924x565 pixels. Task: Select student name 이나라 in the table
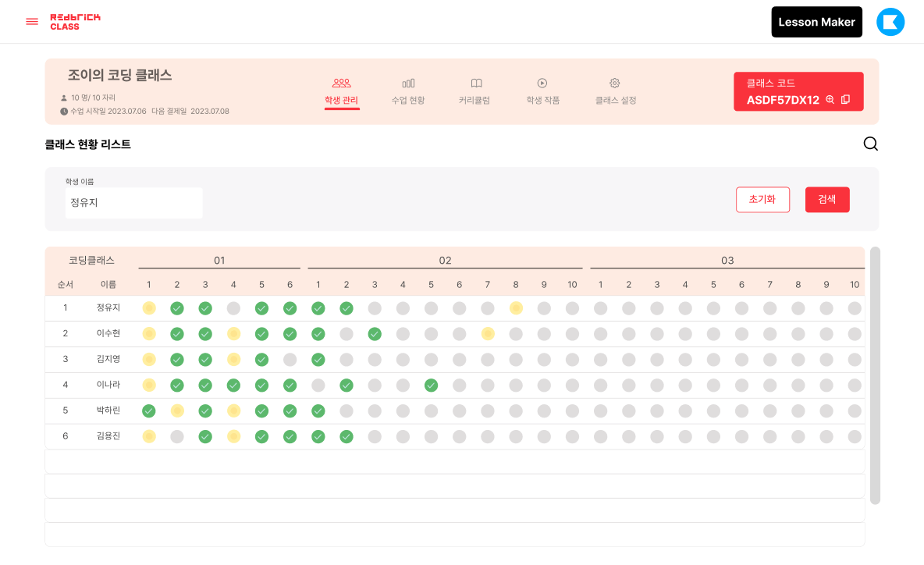(x=108, y=385)
